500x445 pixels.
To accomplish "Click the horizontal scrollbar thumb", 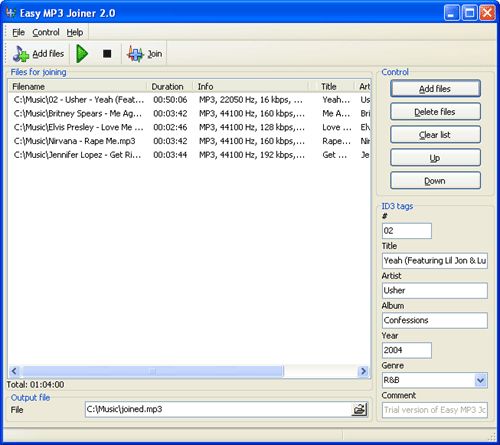I will click(152, 371).
